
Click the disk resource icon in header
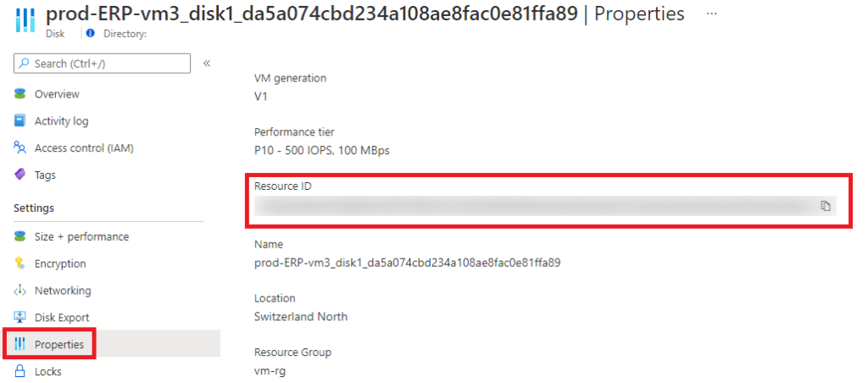click(x=23, y=22)
